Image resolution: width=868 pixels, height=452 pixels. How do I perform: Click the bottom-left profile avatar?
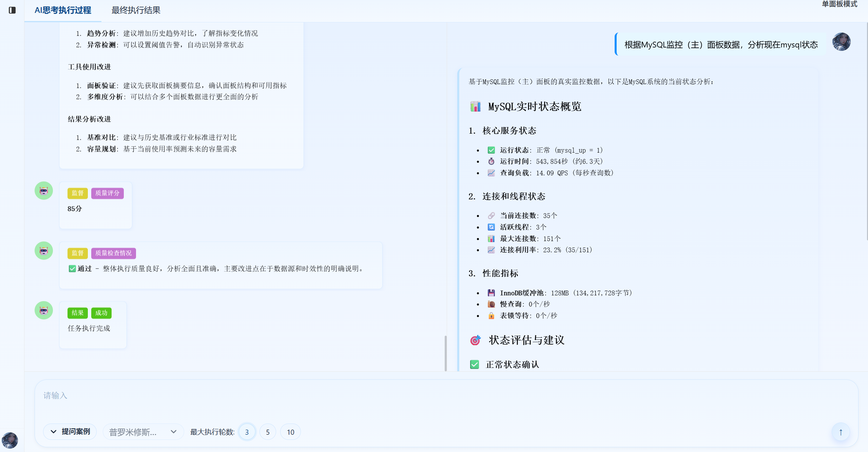point(10,440)
